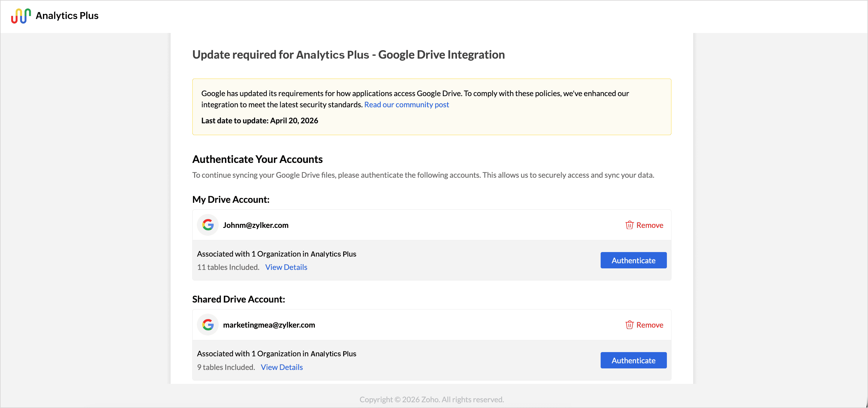The width and height of the screenshot is (868, 408).
Task: View Details of the 9 tables included
Action: tap(282, 367)
